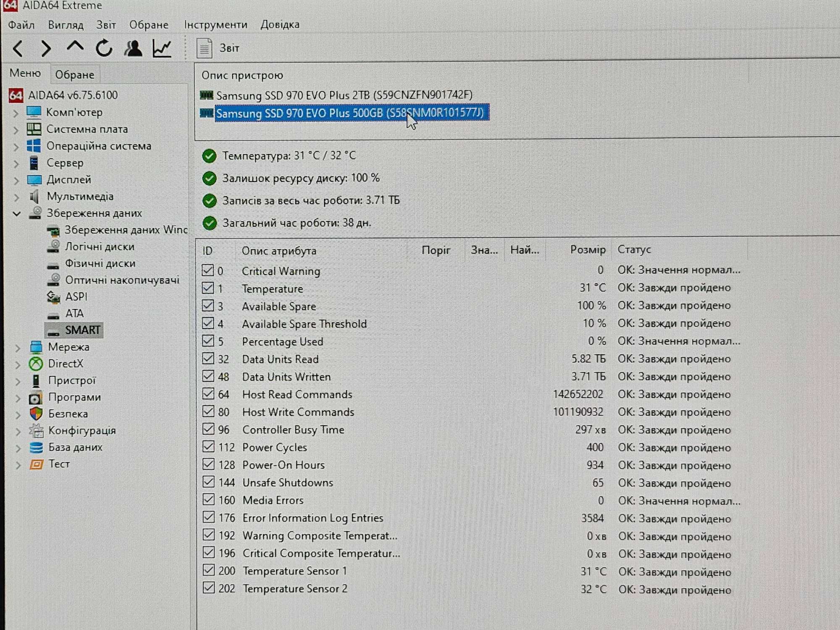The height and width of the screenshot is (630, 840).
Task: Click the ID column header
Action: click(x=207, y=251)
